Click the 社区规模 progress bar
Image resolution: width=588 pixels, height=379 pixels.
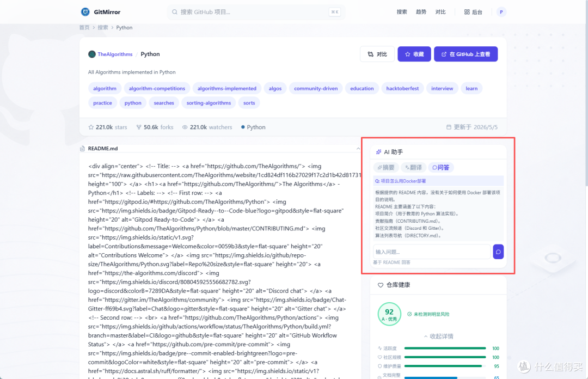coord(445,357)
